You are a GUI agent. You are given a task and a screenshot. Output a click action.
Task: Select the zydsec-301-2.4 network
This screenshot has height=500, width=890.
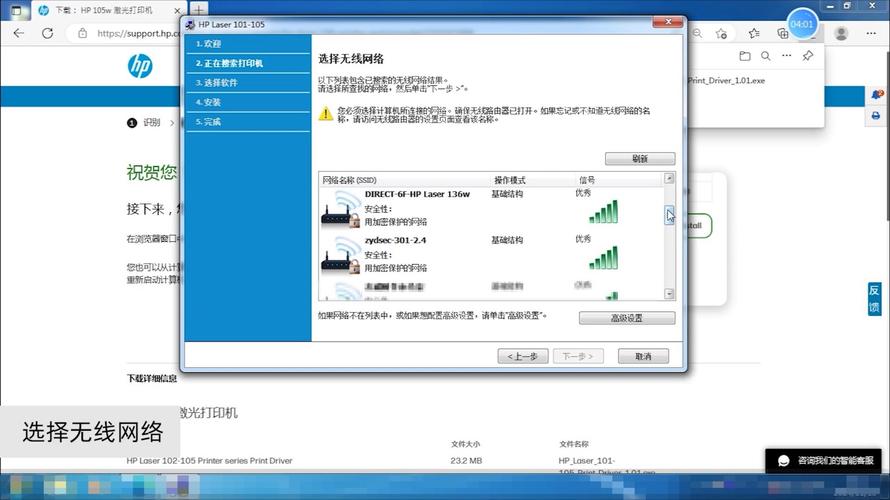(395, 240)
